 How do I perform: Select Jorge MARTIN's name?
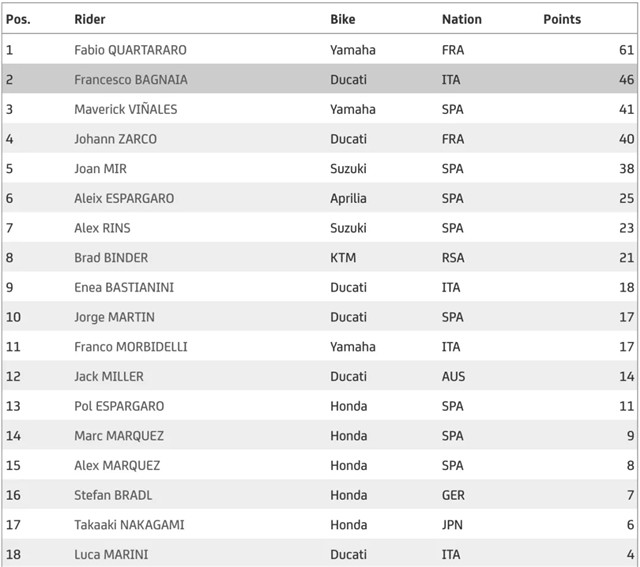point(114,317)
